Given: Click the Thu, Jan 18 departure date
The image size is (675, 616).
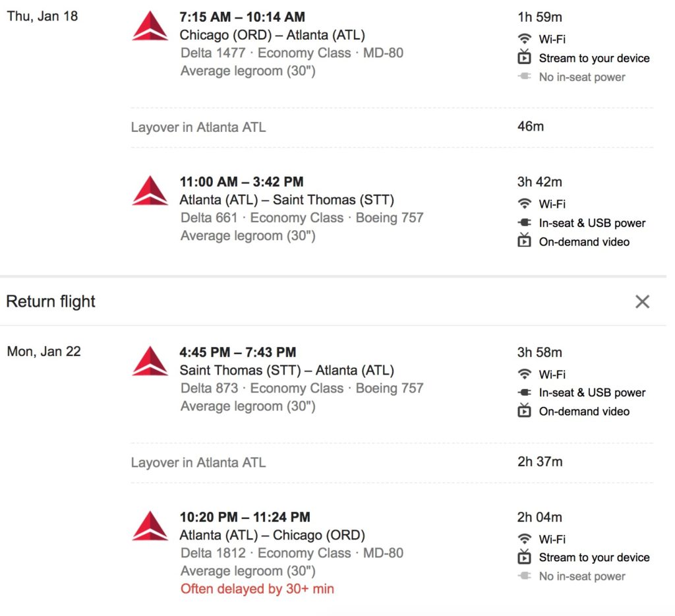Looking at the screenshot, I should click(42, 16).
